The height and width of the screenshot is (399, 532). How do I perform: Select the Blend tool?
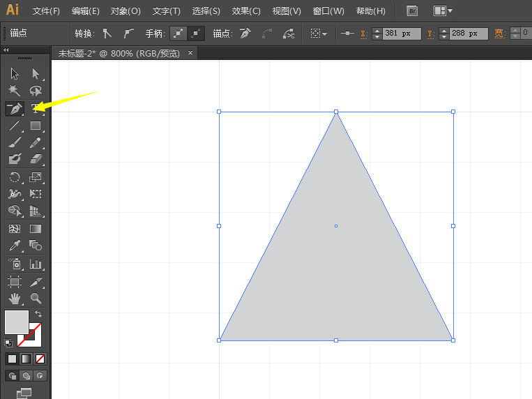tap(36, 245)
